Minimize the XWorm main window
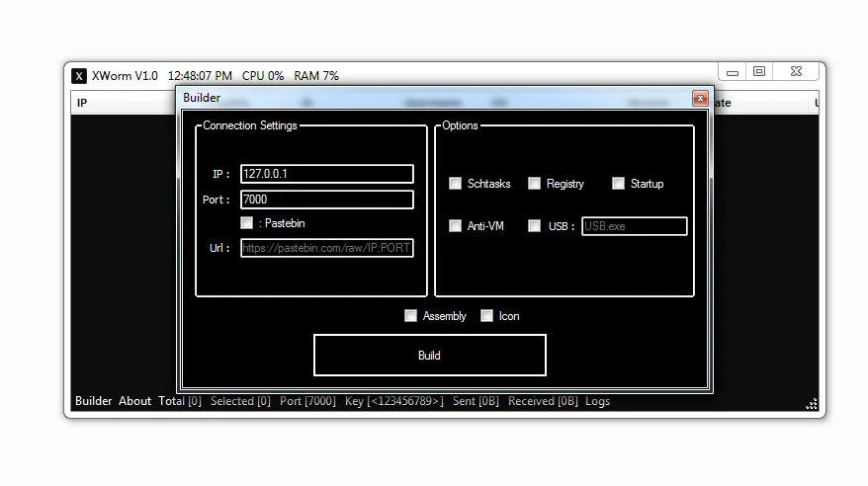 [733, 72]
